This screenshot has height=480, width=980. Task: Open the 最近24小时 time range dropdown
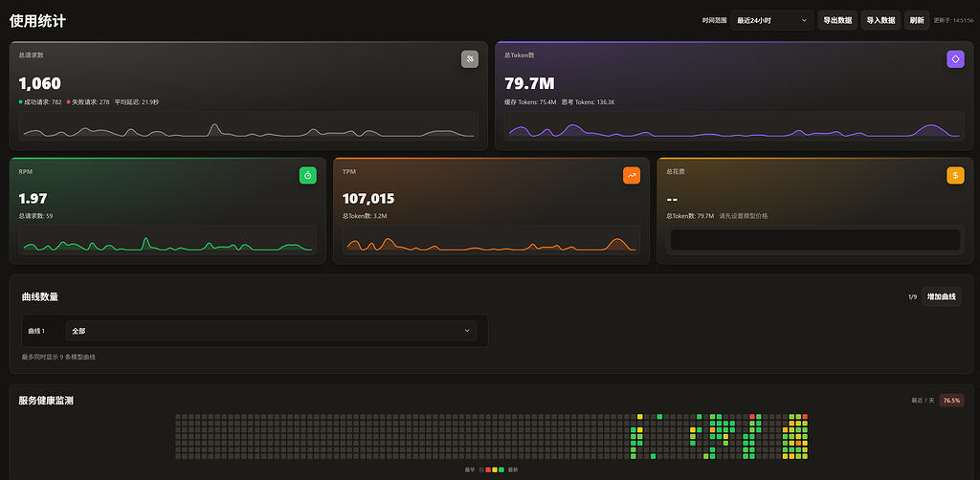tap(772, 20)
